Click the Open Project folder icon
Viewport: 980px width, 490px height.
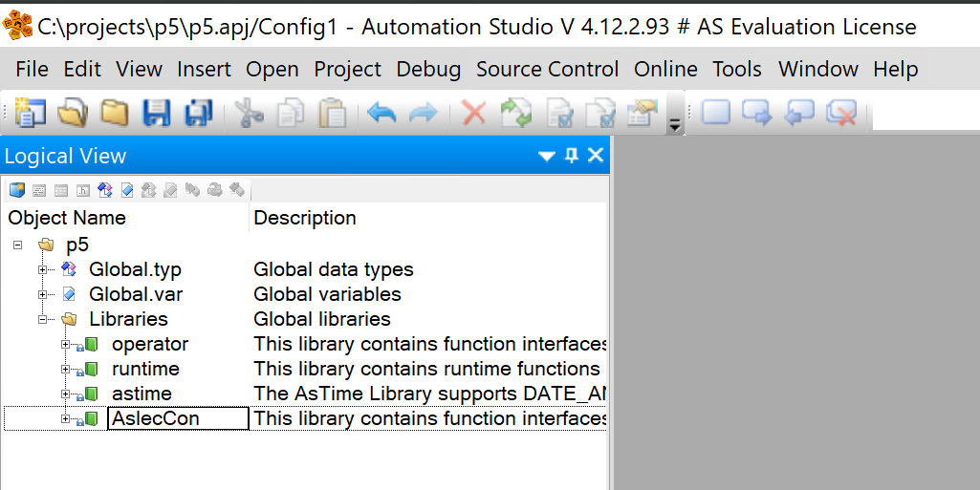coord(73,114)
